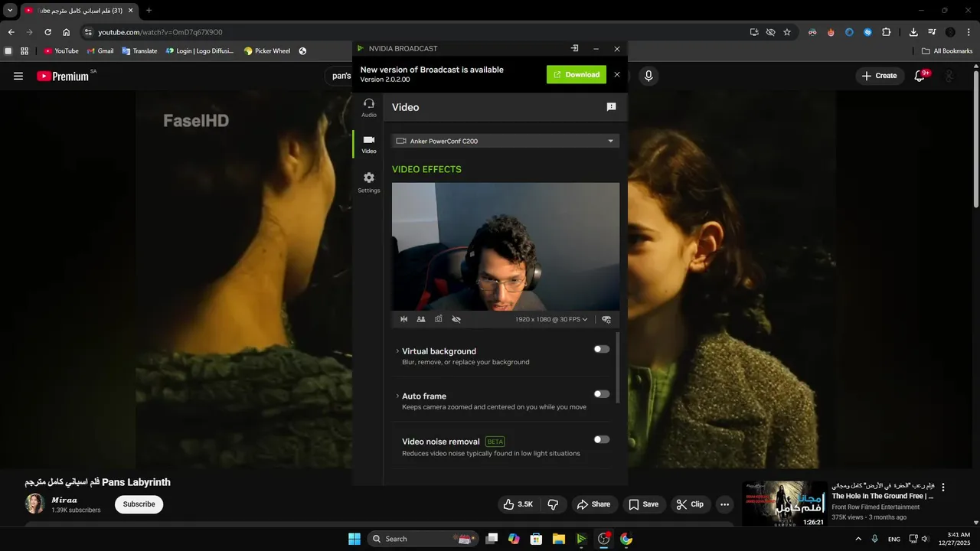Open the 1920 x 1080 @ 30 FPS dropdown
Image resolution: width=980 pixels, height=551 pixels.
click(x=551, y=319)
